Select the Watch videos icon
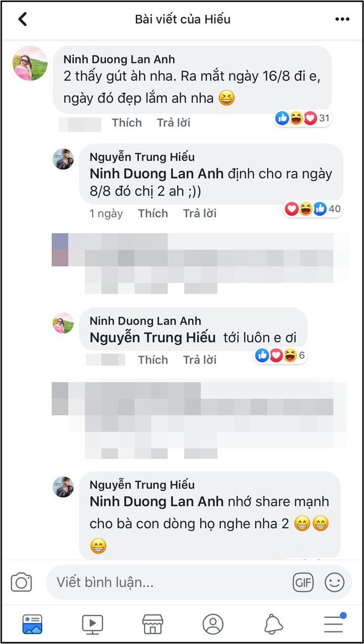The image size is (364, 644). [x=92, y=624]
